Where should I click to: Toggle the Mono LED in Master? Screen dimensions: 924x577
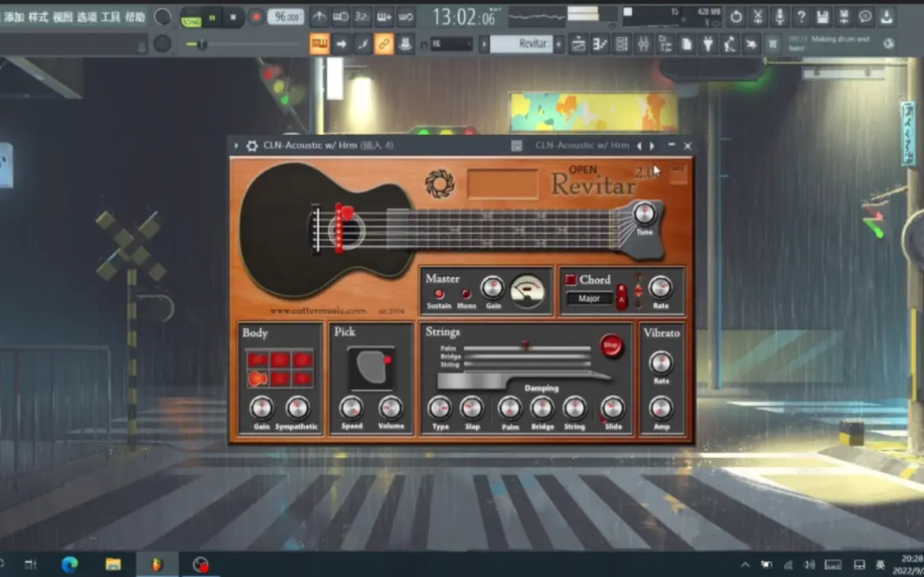click(466, 294)
